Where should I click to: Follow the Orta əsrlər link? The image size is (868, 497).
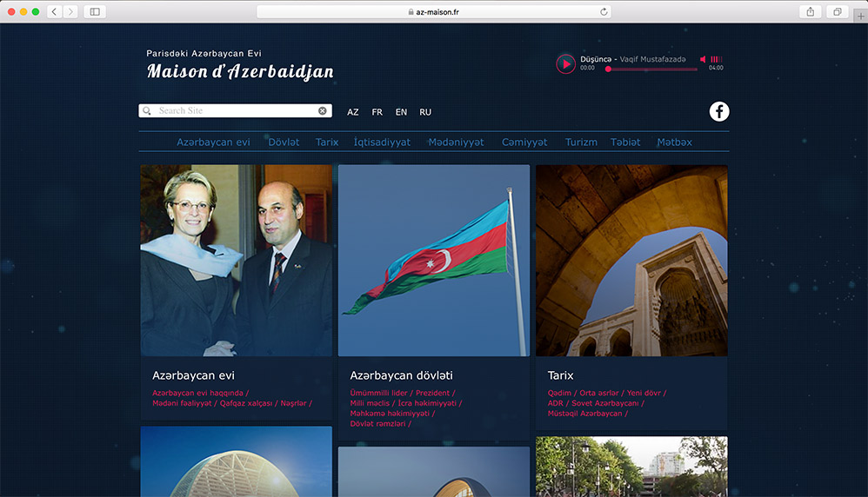(599, 393)
